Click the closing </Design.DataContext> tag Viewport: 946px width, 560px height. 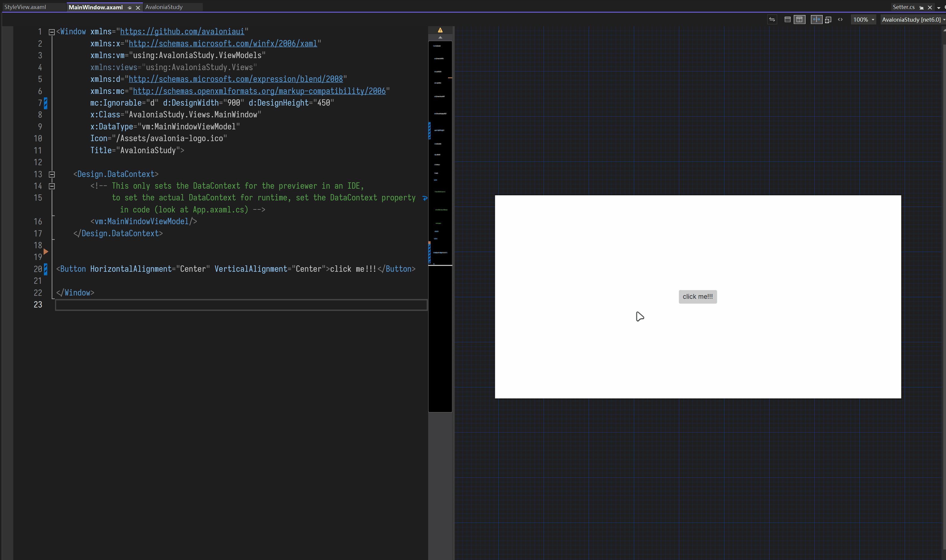point(118,234)
